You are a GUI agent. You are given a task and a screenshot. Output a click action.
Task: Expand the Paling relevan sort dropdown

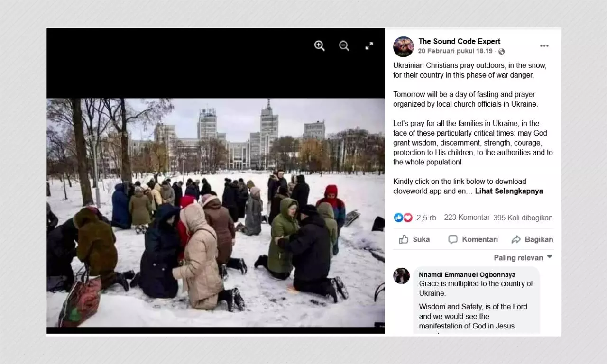click(x=523, y=257)
